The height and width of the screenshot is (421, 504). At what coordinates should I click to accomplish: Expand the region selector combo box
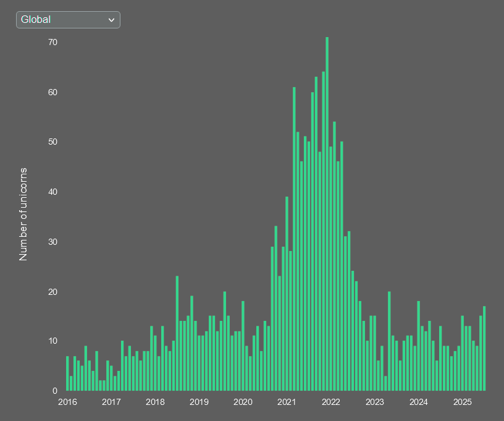pos(68,20)
